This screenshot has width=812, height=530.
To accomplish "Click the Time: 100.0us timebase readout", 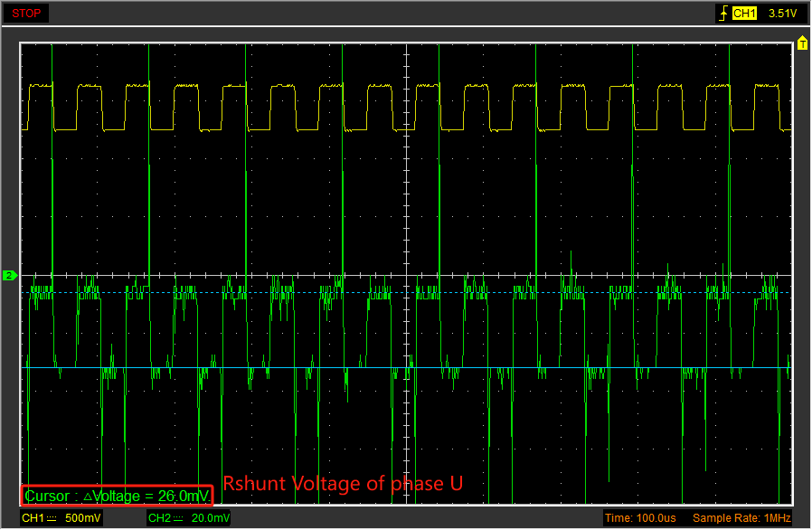I will [x=640, y=518].
